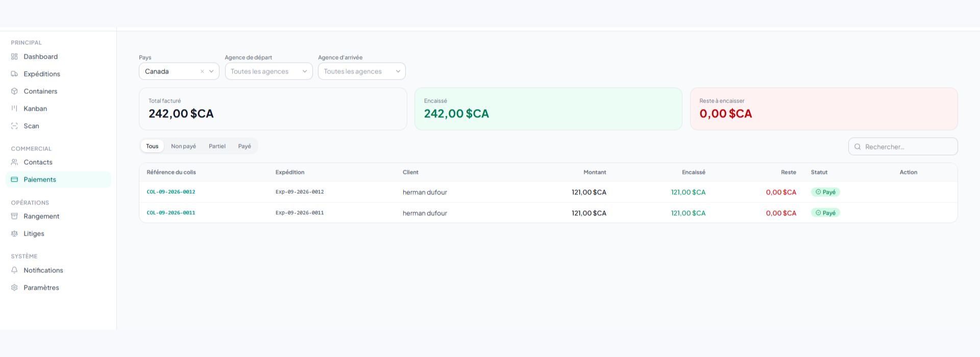Clear the Canada country selection

[x=202, y=71]
